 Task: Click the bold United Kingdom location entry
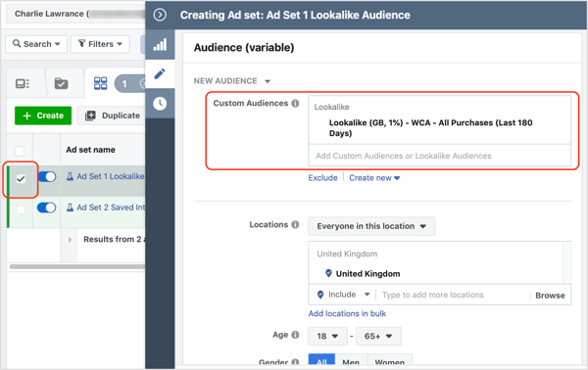click(x=367, y=274)
